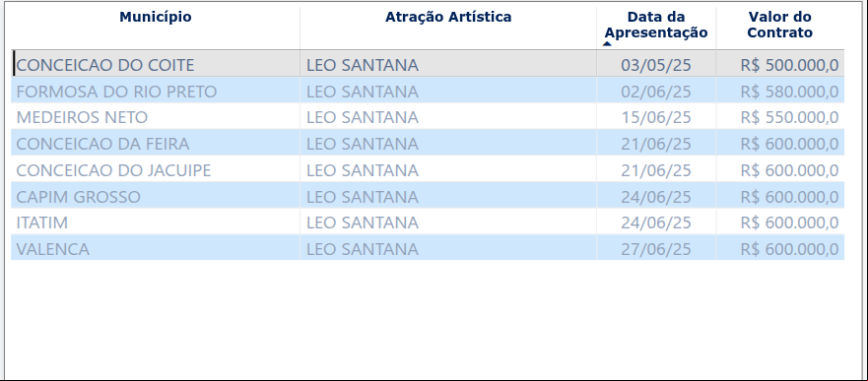This screenshot has width=868, height=381.
Task: Sort by Atração Artística column header
Action: tap(448, 17)
